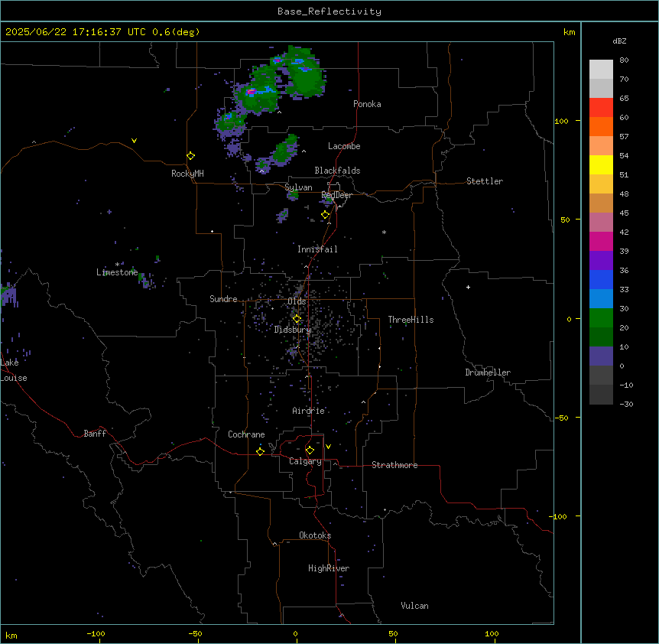Click the Vulcan town label

(x=414, y=606)
